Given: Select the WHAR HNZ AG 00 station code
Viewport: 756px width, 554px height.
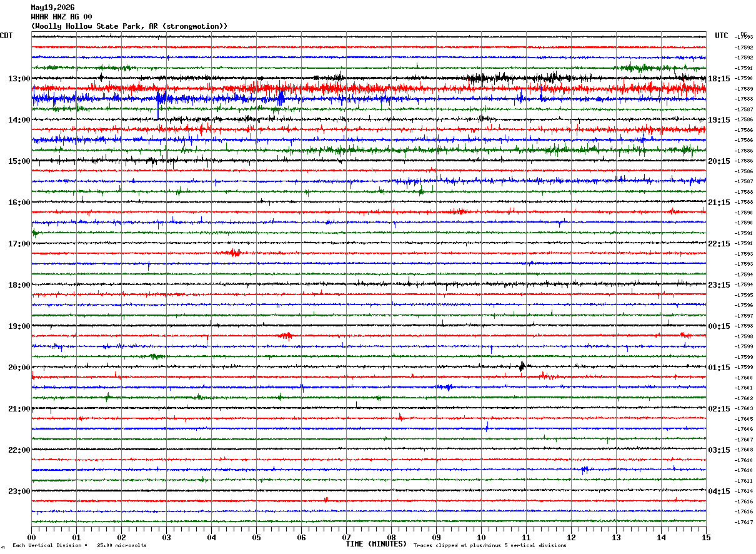Looking at the screenshot, I should 61,17.
